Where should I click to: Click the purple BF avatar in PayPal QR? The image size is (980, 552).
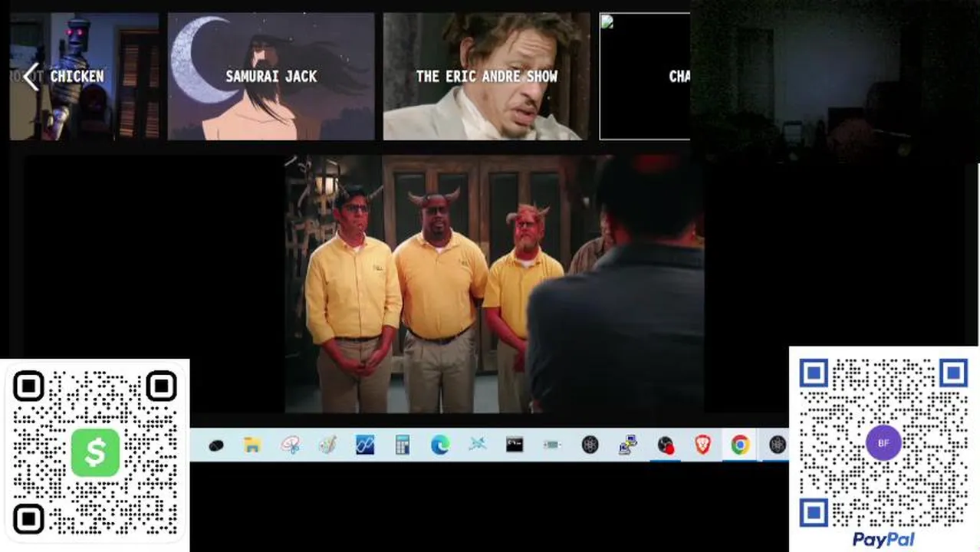click(883, 443)
